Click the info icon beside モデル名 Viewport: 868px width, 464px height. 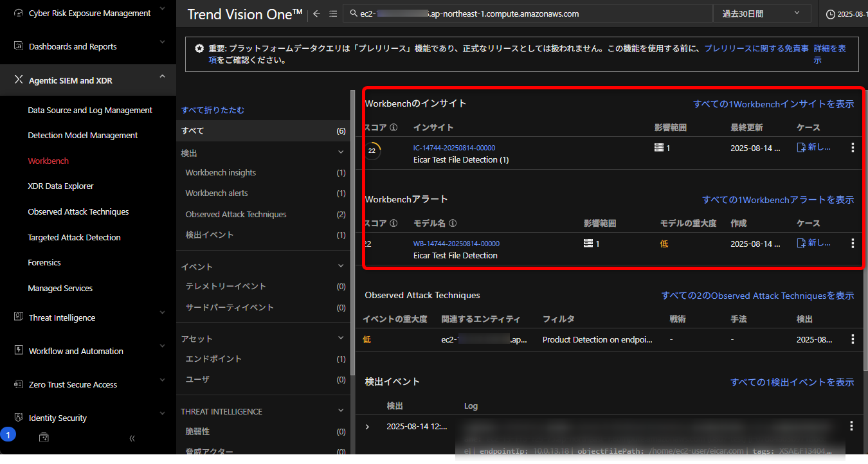453,223
